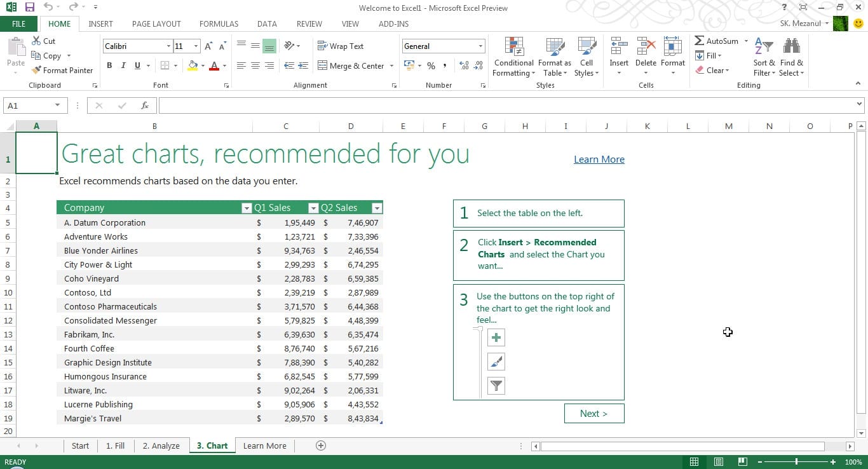
Task: Click the Chart Elements plus icon
Action: (496, 338)
